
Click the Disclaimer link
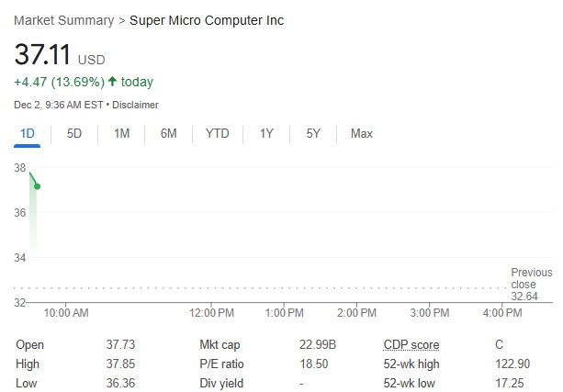[x=136, y=105]
